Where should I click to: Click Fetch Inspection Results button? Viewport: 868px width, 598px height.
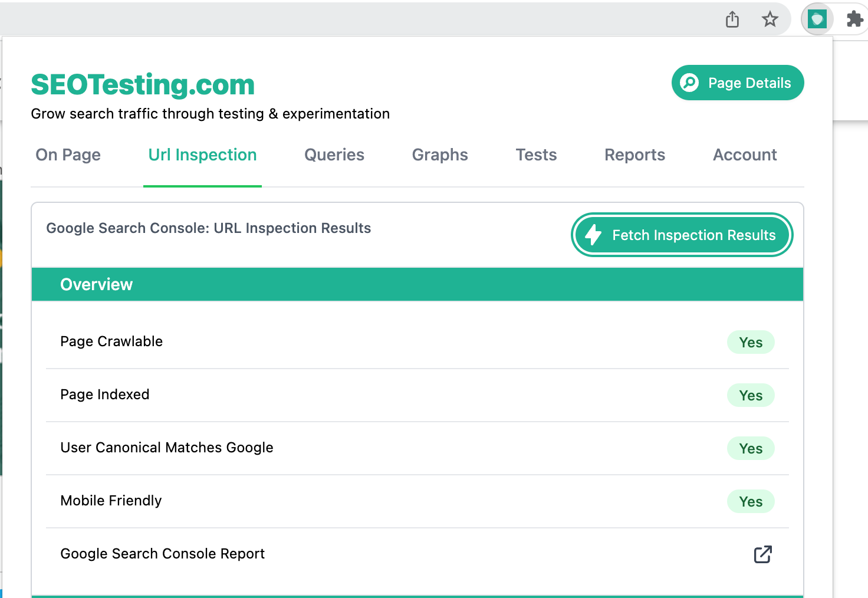682,235
